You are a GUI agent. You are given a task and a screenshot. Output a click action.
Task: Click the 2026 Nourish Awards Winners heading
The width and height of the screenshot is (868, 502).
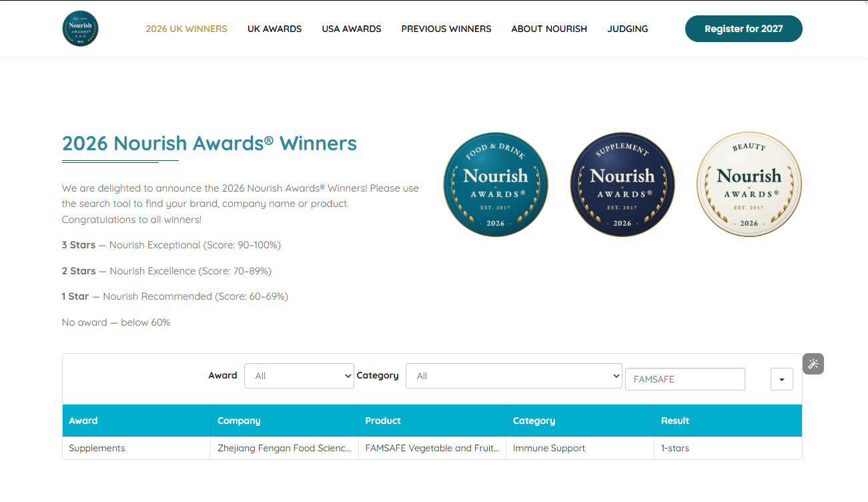pos(209,144)
